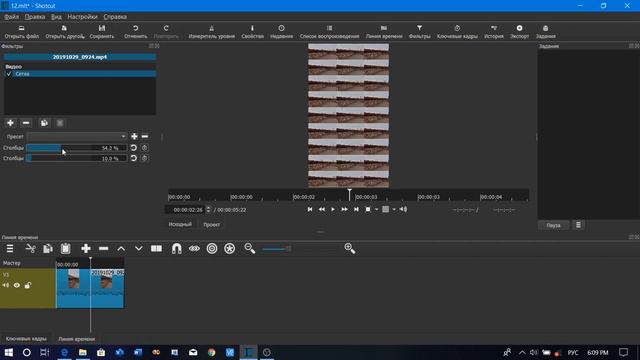Open the jobs panel menu icon
The image size is (640, 360).
coord(578,225)
